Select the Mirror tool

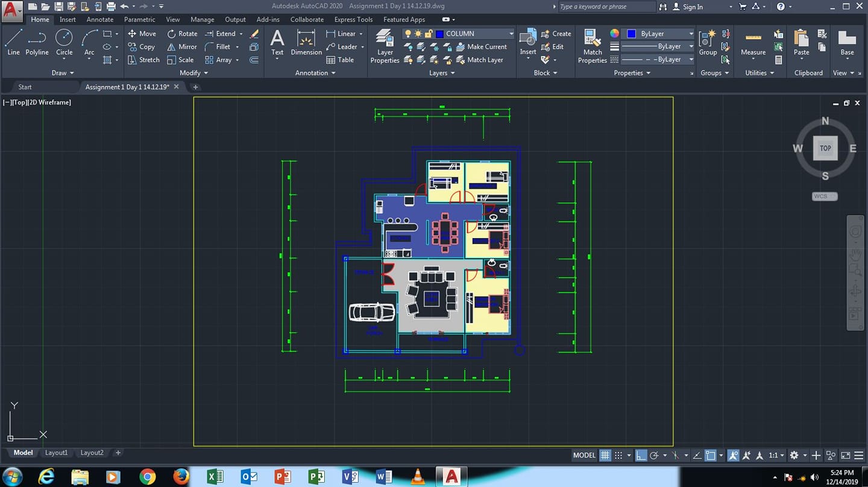[182, 47]
